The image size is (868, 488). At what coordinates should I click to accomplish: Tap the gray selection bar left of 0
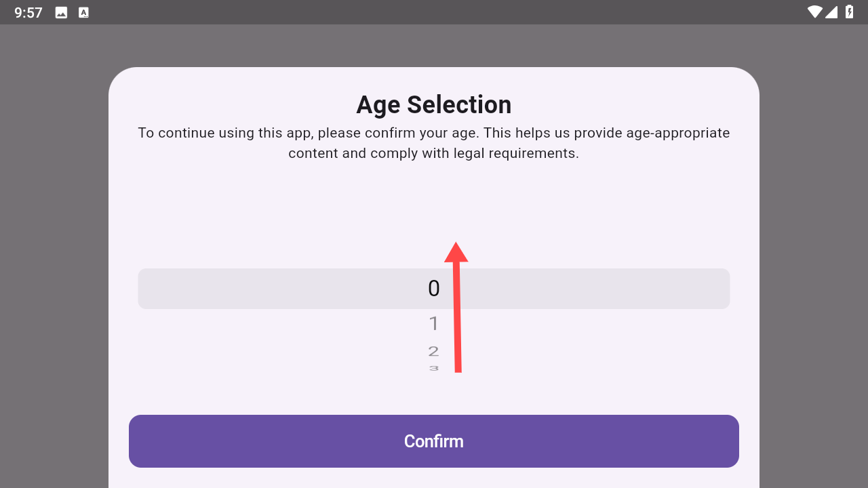click(x=282, y=289)
